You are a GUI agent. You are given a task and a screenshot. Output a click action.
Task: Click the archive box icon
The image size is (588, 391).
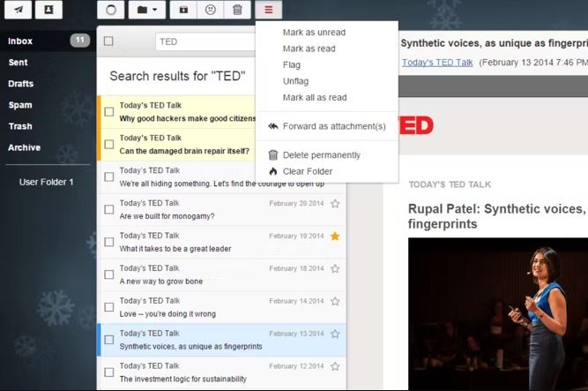(x=183, y=10)
